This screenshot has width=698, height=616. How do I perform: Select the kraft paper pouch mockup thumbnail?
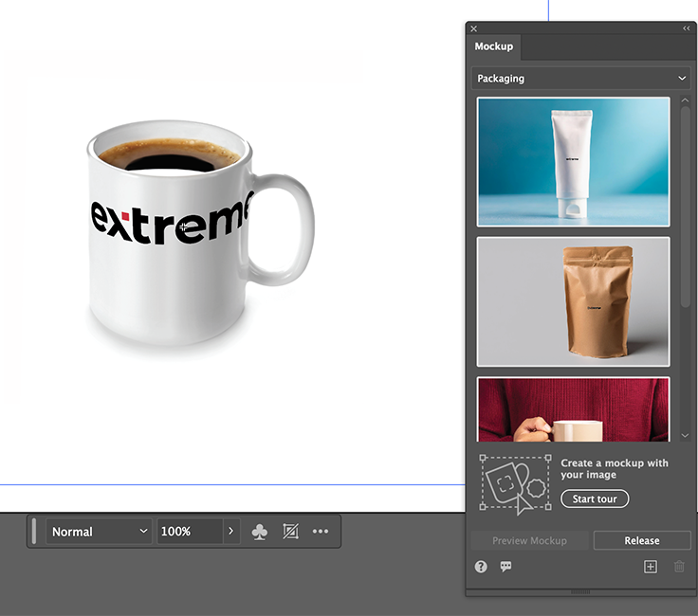coord(573,301)
